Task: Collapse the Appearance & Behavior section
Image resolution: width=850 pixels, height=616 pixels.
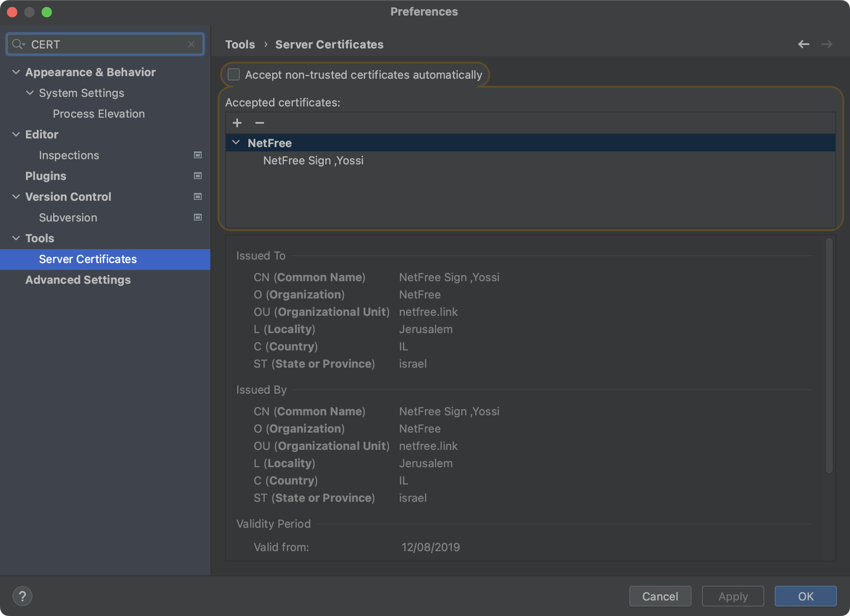Action: click(x=16, y=72)
